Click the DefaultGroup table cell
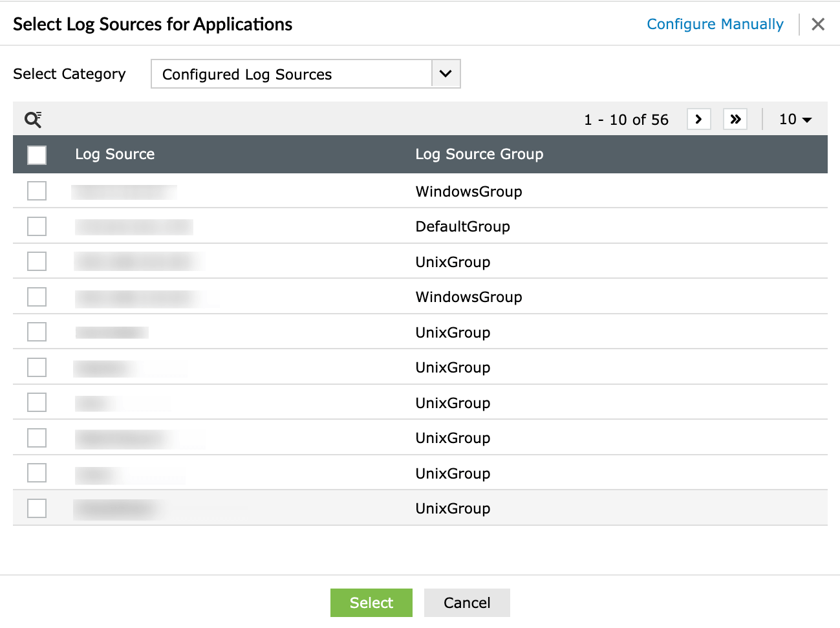This screenshot has width=840, height=628. pos(463,227)
